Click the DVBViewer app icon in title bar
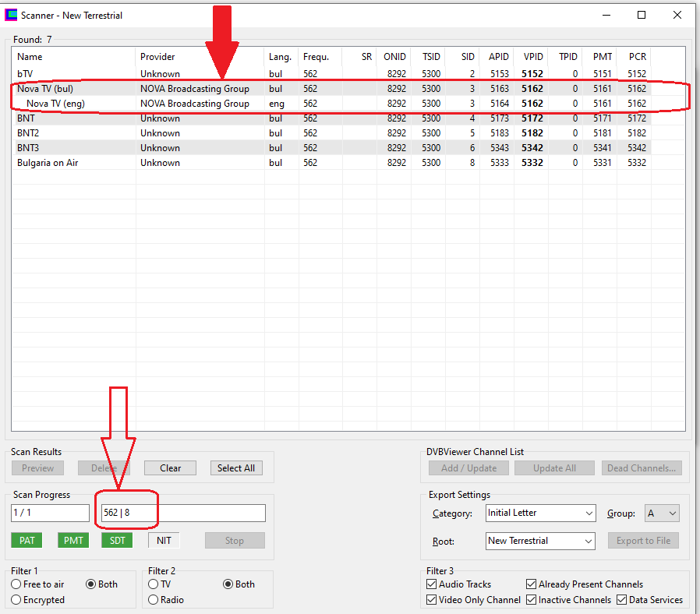The width and height of the screenshot is (700, 614). (11, 15)
